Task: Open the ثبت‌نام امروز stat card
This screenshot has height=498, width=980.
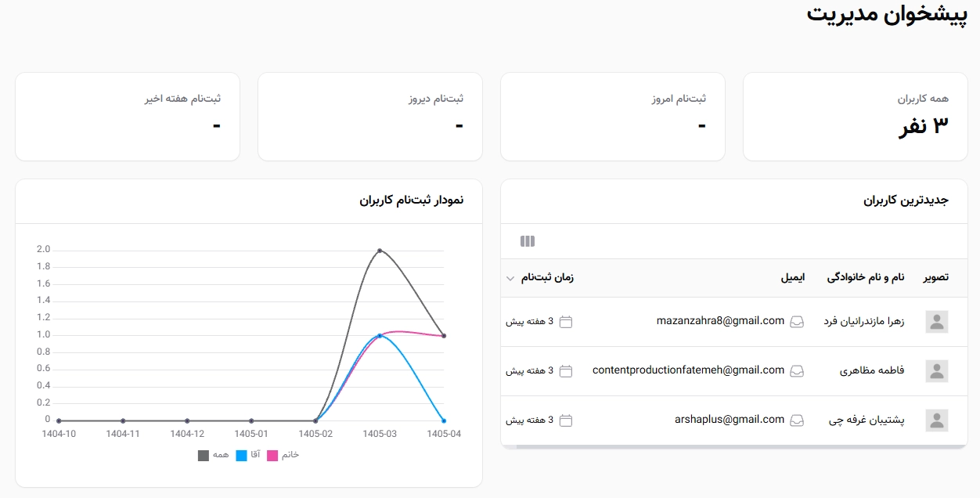Action: 613,117
